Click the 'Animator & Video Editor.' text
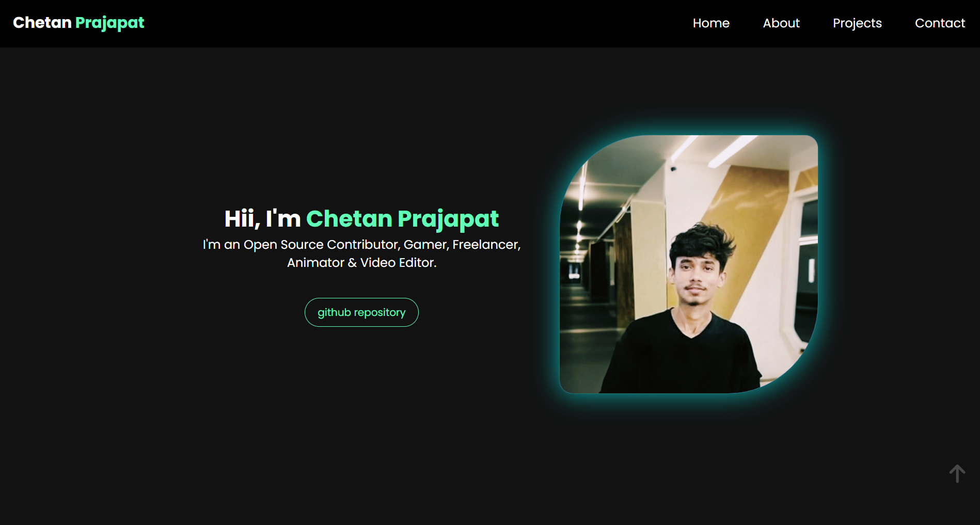The height and width of the screenshot is (525, 980). point(361,263)
